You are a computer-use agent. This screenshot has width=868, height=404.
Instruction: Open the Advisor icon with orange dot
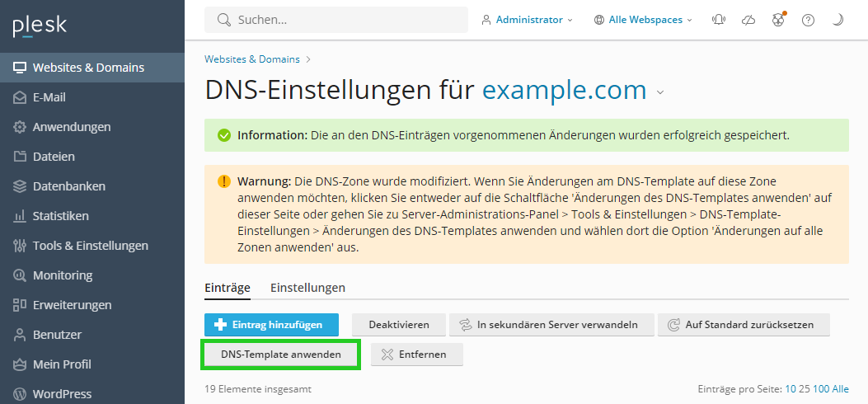point(778,20)
